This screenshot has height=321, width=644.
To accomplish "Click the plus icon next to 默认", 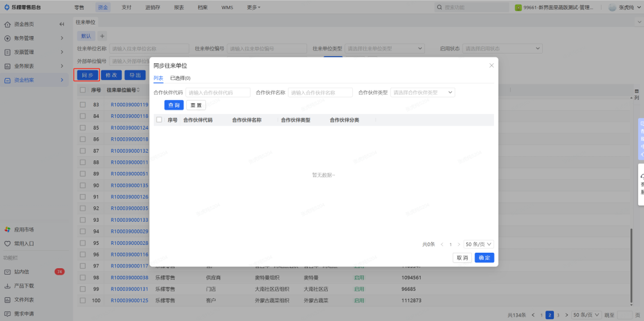I will coord(102,36).
